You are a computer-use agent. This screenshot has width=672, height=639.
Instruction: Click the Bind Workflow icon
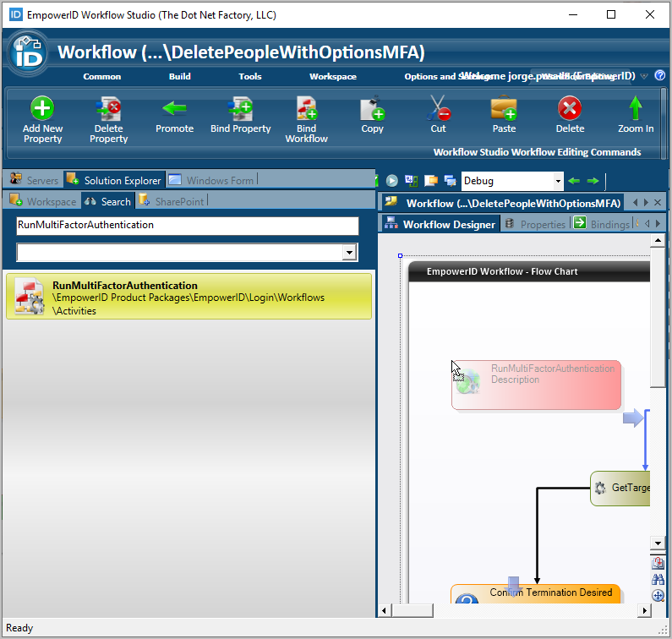(x=306, y=108)
